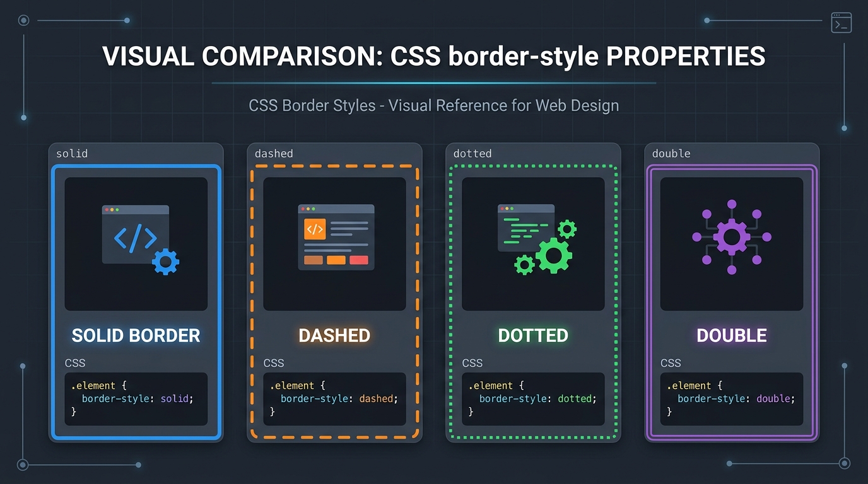This screenshot has height=484, width=868.
Task: Click the subtitle "CSS Border Styles - Visual Reference for Web Design"
Action: tap(434, 105)
